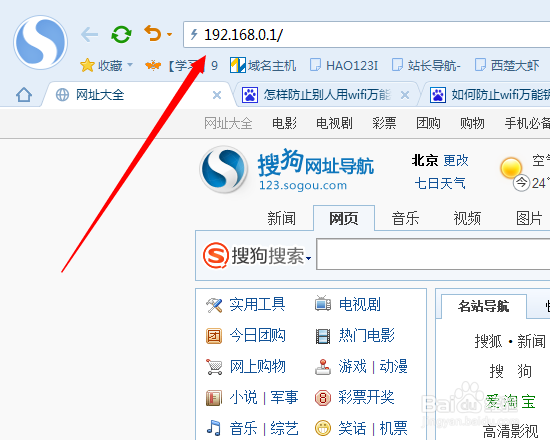Click the lightning icon in address bar

(x=194, y=34)
